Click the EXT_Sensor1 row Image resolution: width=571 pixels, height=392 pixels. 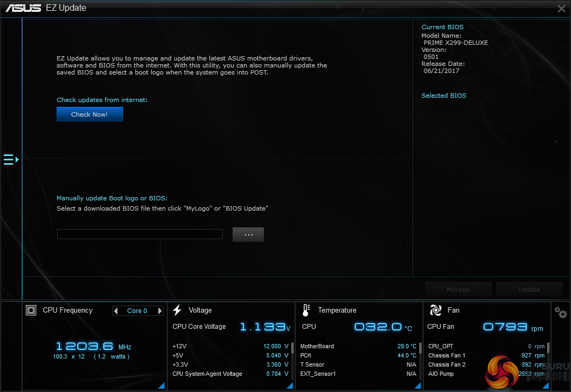pos(358,374)
